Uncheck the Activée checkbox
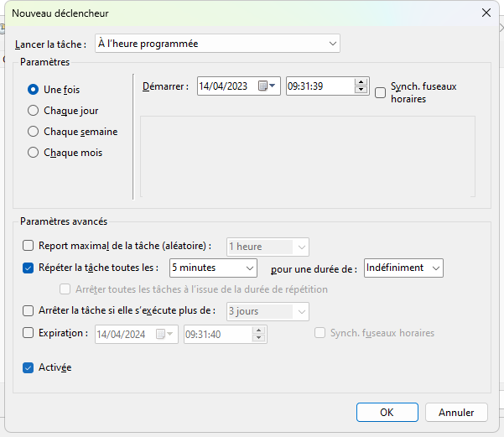The width and height of the screenshot is (504, 437). [x=29, y=367]
